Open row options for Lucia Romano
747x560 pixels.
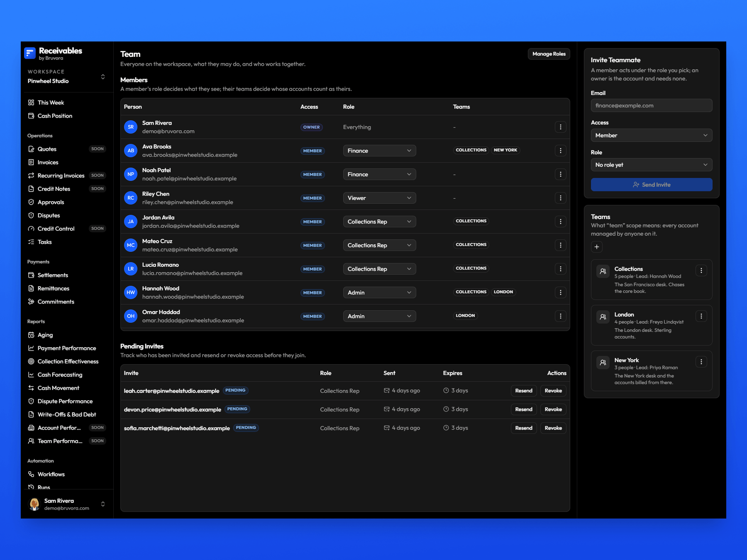(560, 269)
